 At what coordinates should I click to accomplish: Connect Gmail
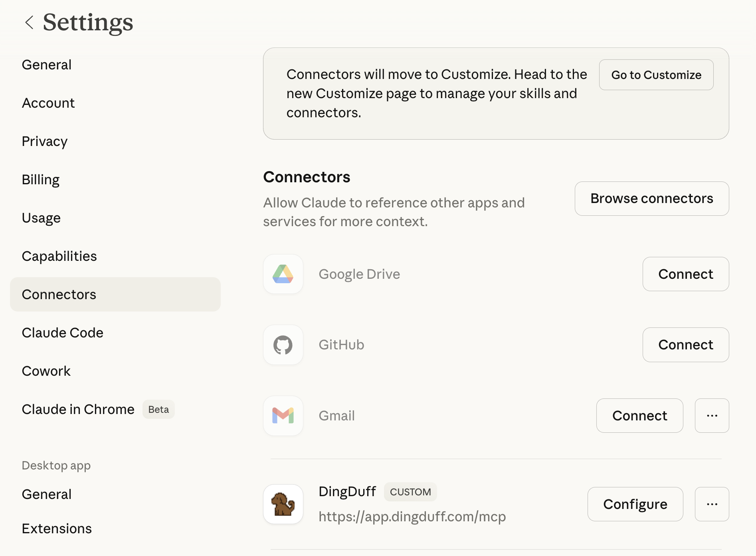[639, 415]
